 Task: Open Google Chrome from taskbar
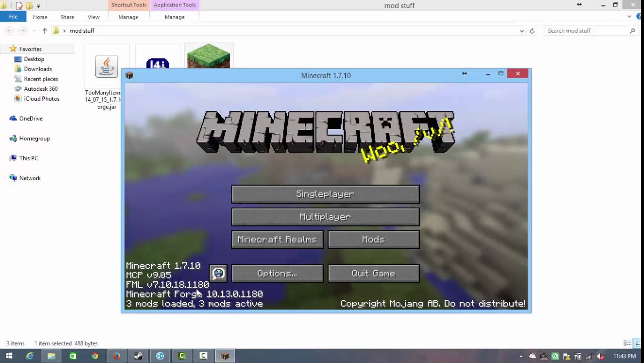point(95,356)
